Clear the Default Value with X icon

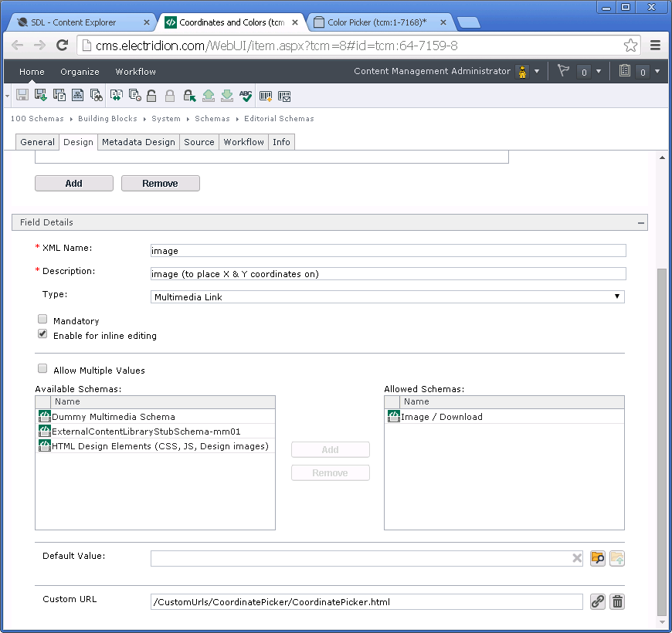577,558
